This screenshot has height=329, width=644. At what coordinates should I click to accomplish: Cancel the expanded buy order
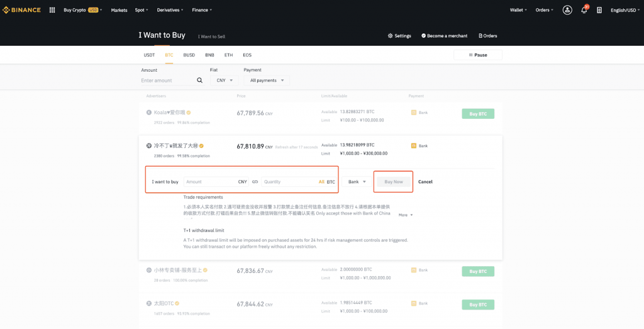click(x=425, y=182)
